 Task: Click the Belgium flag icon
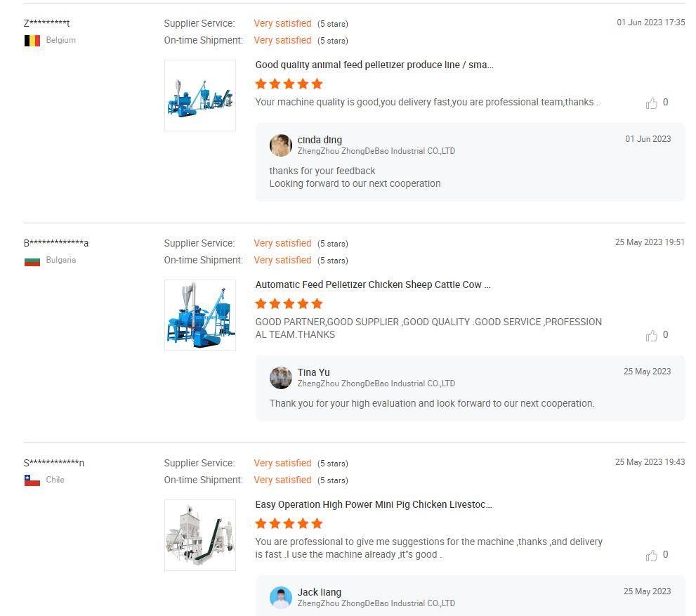(32, 41)
